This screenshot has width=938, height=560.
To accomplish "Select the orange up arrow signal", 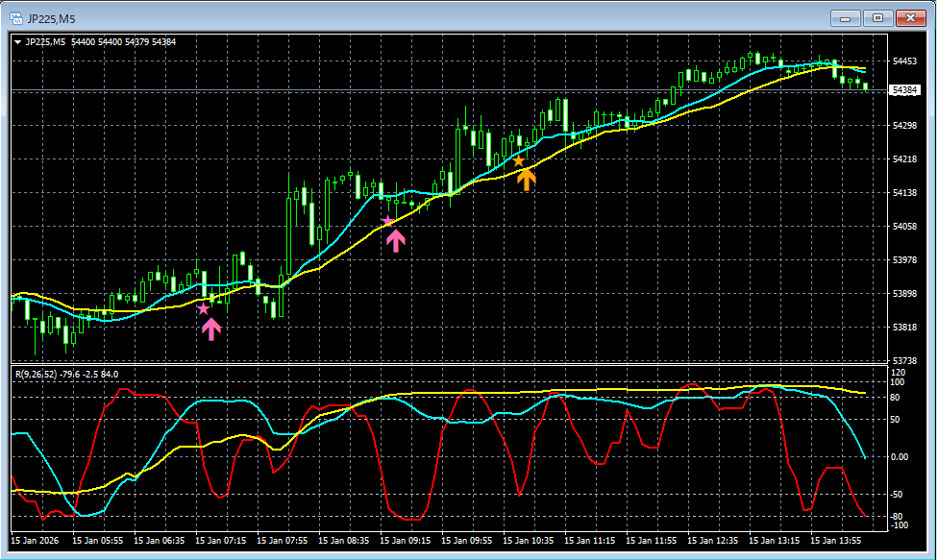I will coord(527,180).
